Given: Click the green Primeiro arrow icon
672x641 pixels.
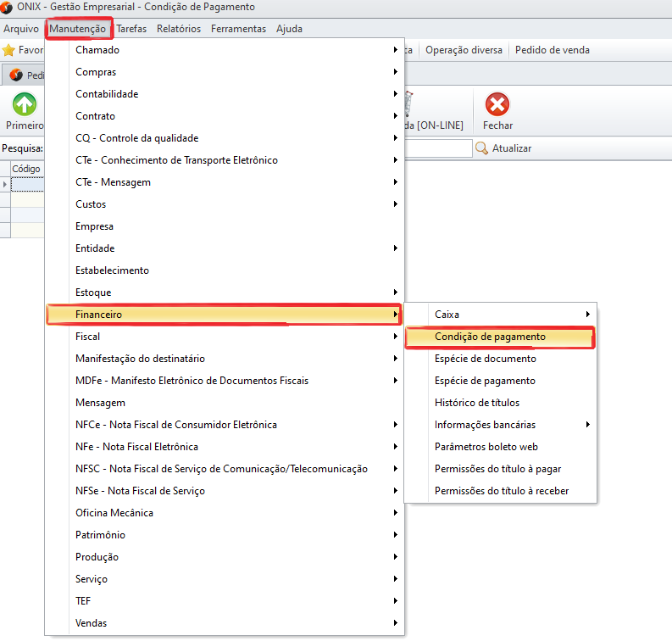Looking at the screenshot, I should click(x=24, y=105).
